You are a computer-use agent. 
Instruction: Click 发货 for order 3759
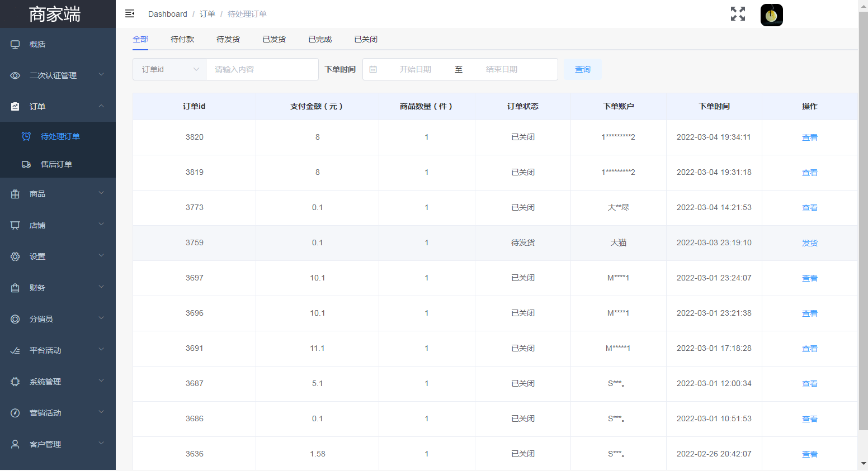click(810, 243)
